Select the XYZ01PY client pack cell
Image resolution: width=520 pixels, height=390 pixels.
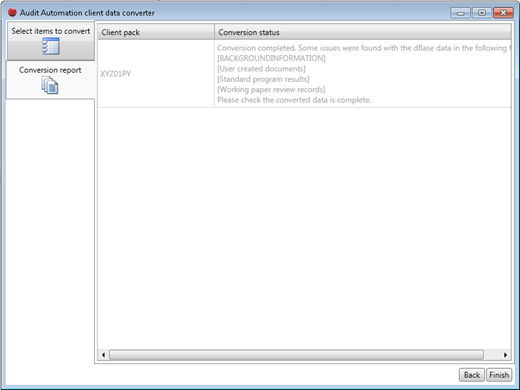pos(156,74)
